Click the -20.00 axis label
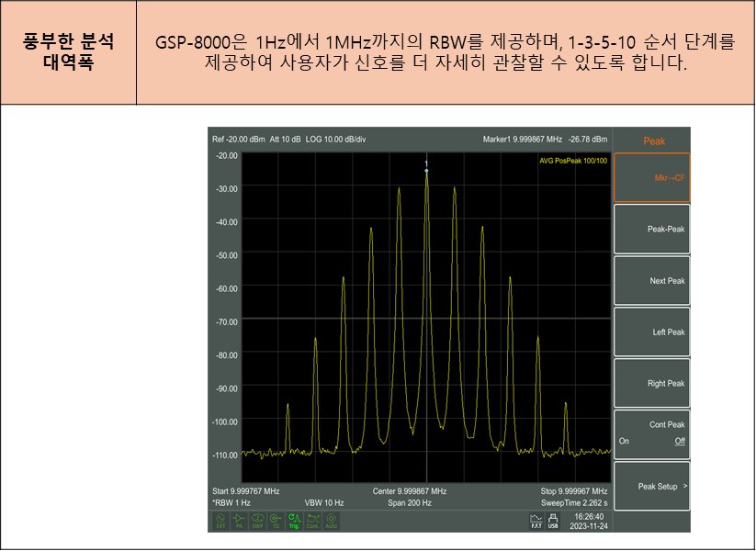 click(227, 156)
